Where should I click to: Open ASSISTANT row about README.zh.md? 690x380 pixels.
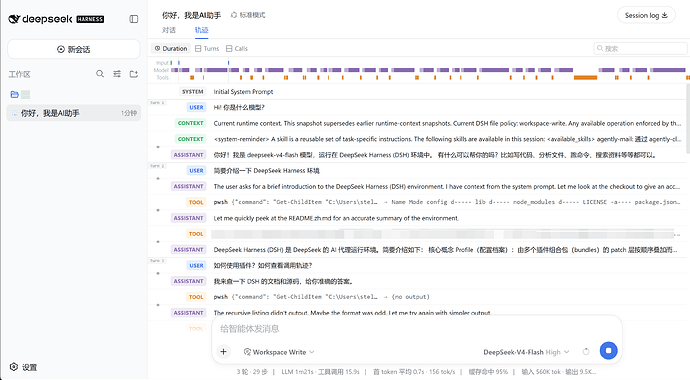tap(417, 218)
